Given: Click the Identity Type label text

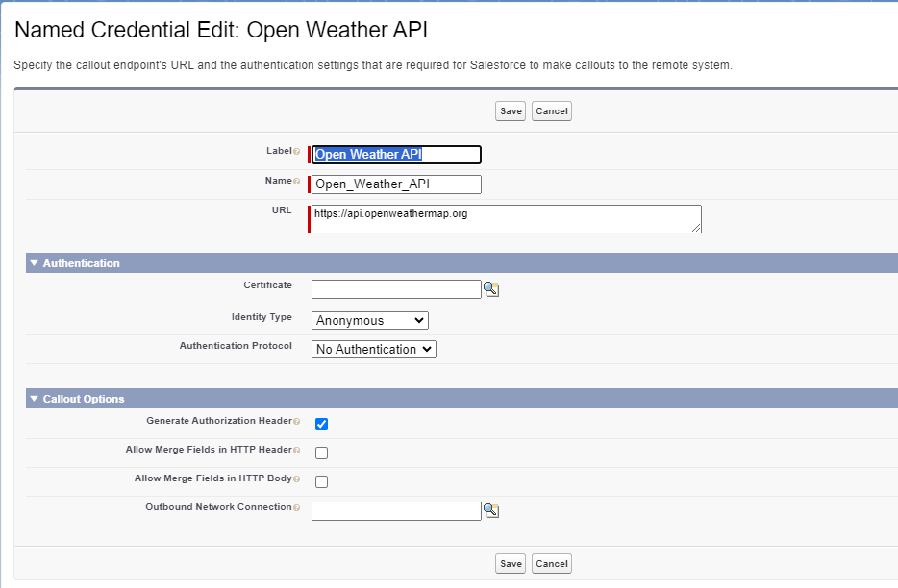Looking at the screenshot, I should pos(262,317).
